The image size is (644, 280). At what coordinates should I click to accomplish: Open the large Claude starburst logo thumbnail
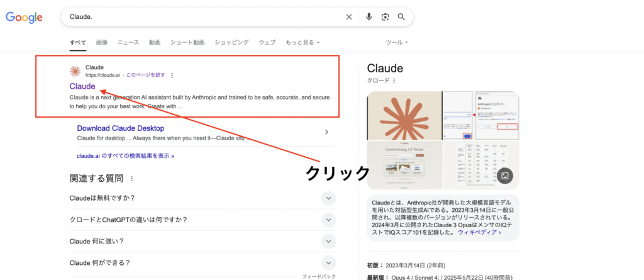404,116
